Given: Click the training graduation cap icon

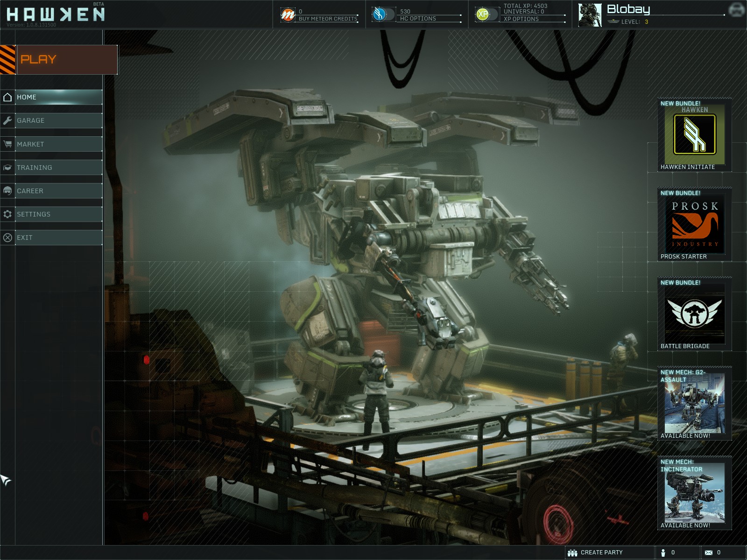Looking at the screenshot, I should tap(7, 168).
